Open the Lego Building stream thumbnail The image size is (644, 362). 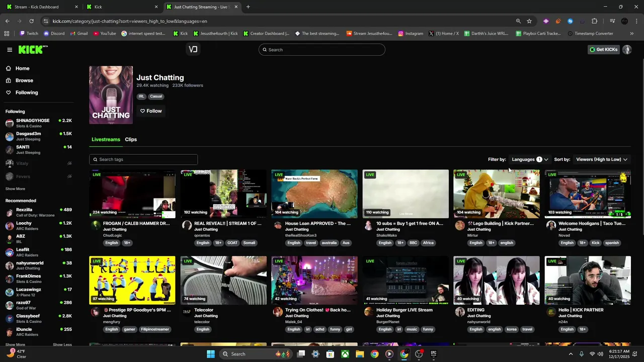pyautogui.click(x=497, y=194)
